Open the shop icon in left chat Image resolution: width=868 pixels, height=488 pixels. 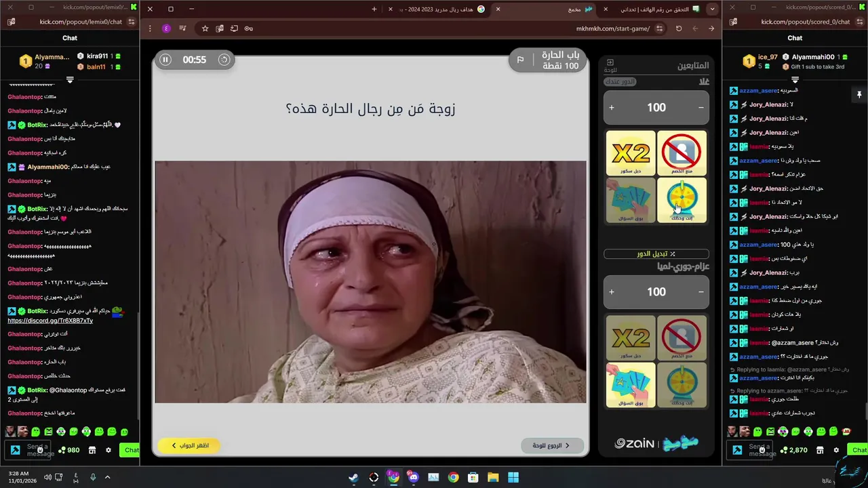point(92,450)
